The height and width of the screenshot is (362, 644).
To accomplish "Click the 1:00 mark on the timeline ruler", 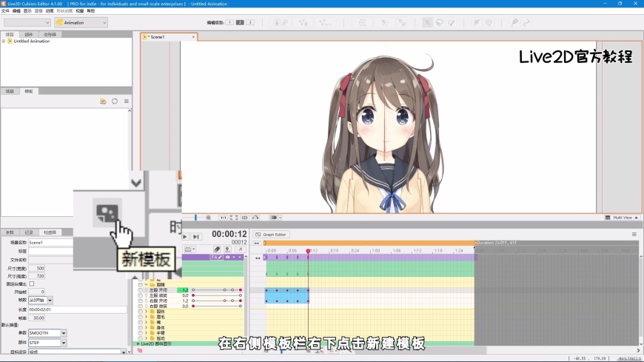I will tap(375, 251).
